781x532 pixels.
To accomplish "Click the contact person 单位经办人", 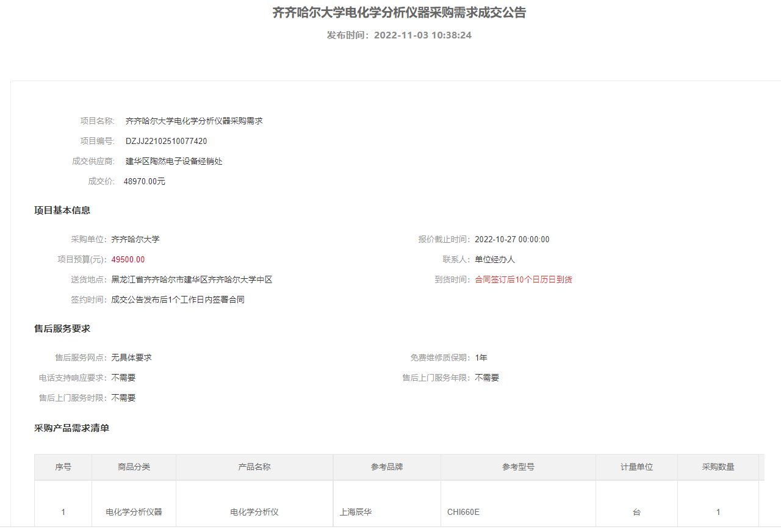I will (495, 259).
